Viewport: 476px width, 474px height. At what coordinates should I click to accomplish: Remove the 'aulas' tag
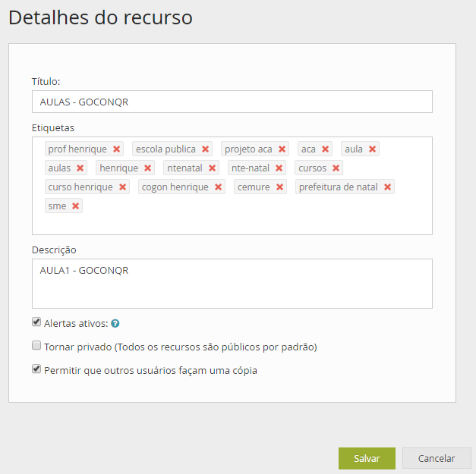(80, 168)
